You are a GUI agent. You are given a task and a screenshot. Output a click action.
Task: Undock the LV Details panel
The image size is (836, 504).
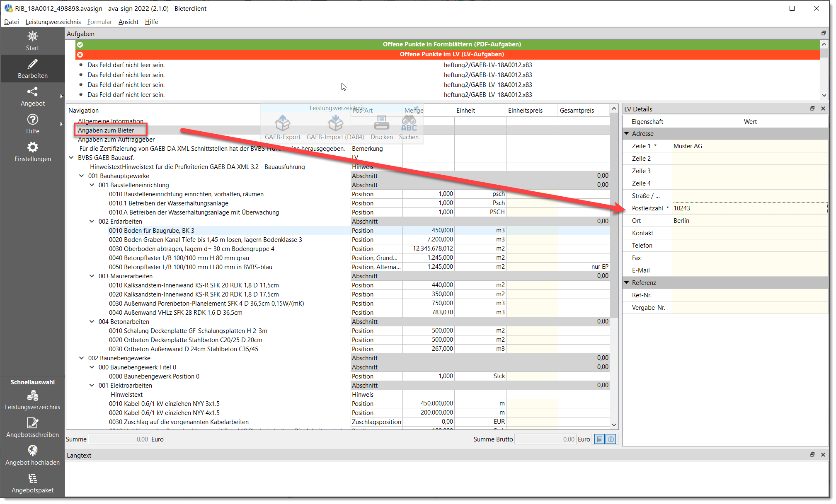pyautogui.click(x=812, y=109)
